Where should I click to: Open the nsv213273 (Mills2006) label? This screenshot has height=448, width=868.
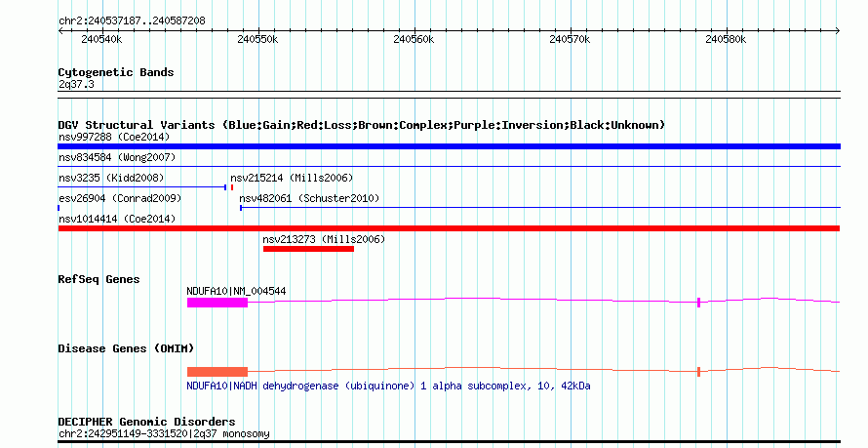click(324, 239)
